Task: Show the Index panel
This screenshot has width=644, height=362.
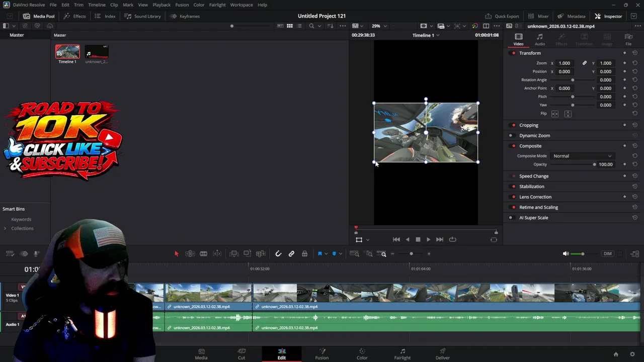Action: click(x=105, y=16)
